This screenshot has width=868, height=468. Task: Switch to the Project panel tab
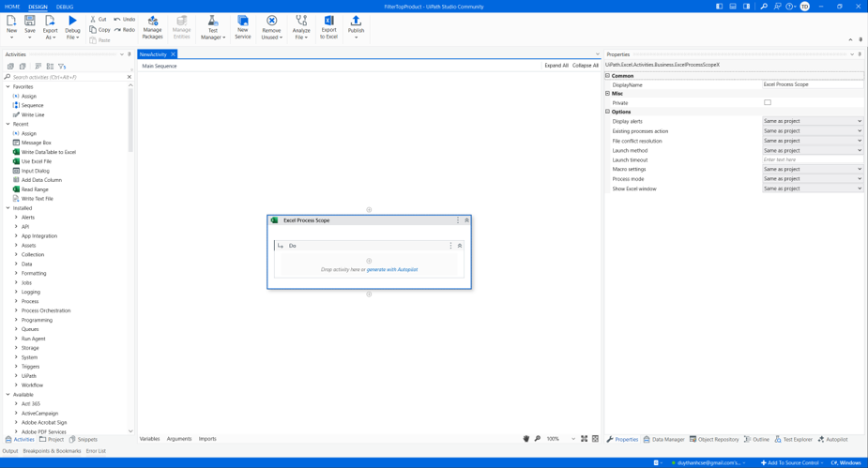click(52, 439)
